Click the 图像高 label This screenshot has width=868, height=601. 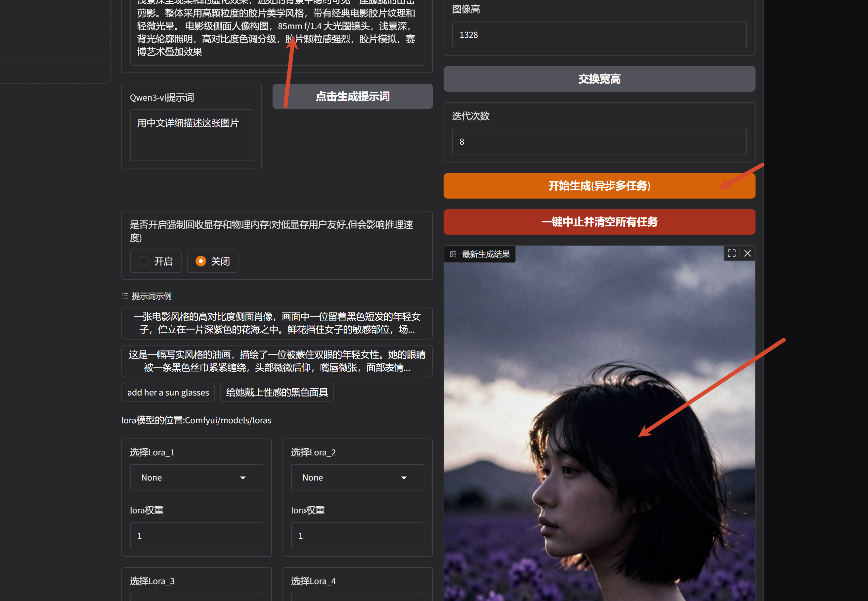tap(466, 9)
